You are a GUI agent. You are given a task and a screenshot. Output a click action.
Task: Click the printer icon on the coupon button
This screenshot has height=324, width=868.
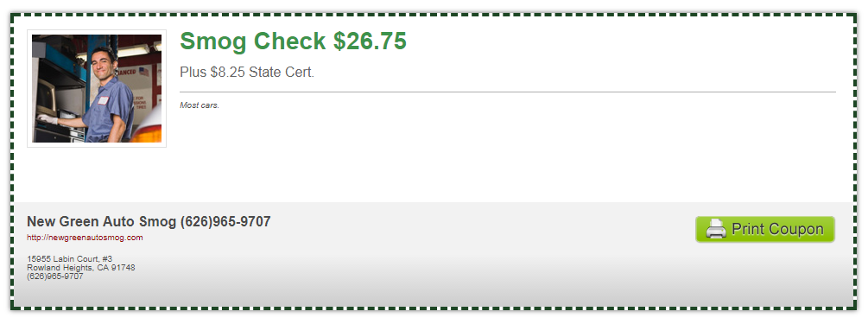point(716,229)
